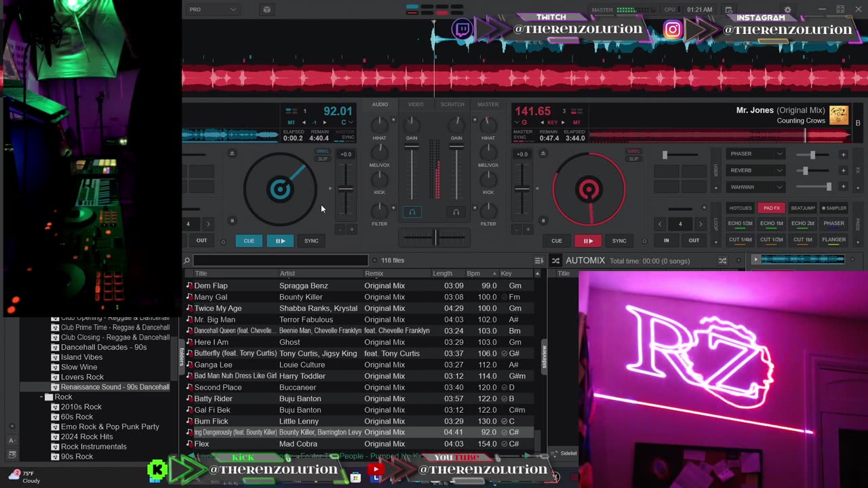The width and height of the screenshot is (868, 488).
Task: Trigger FLANGER pad
Action: pos(833,239)
